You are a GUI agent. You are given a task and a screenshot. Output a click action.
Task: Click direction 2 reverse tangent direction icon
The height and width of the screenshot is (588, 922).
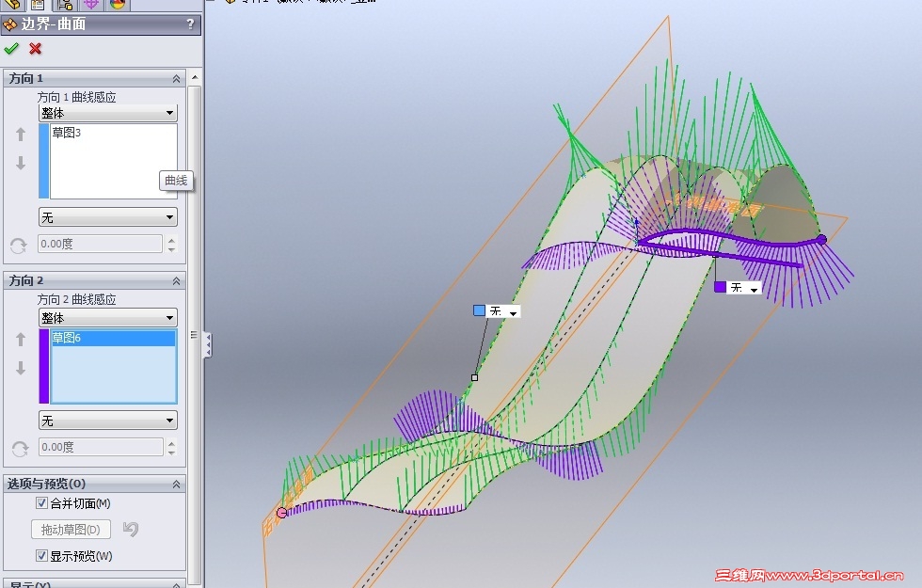pyautogui.click(x=20, y=449)
